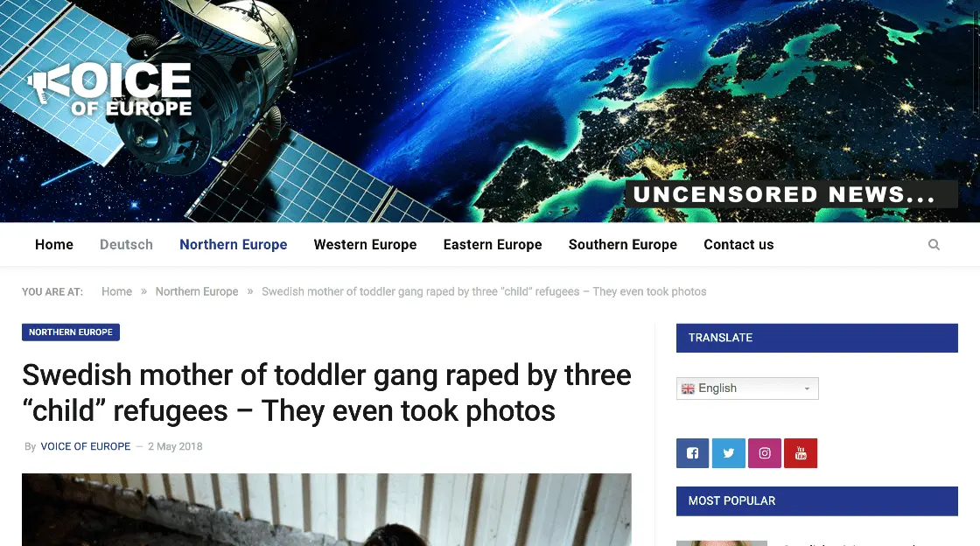Click the Northern Europe category badge
The image size is (980, 546).
(71, 332)
